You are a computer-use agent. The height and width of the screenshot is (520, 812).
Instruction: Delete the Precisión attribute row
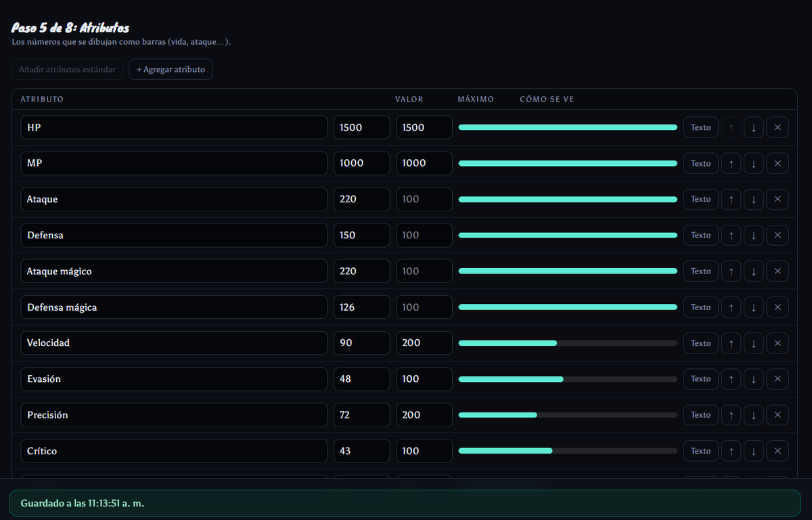[777, 415]
